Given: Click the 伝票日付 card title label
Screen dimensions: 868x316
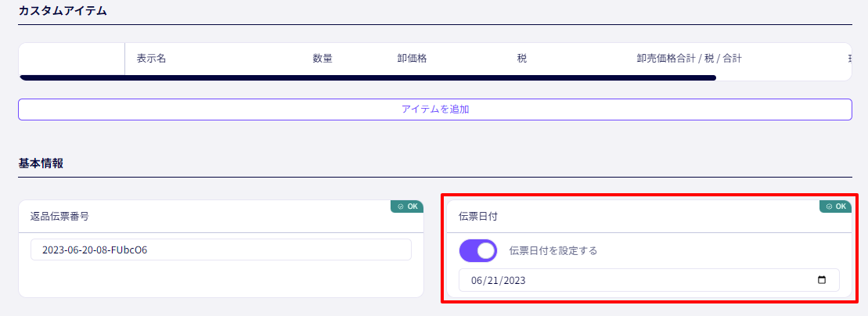Looking at the screenshot, I should click(478, 217).
